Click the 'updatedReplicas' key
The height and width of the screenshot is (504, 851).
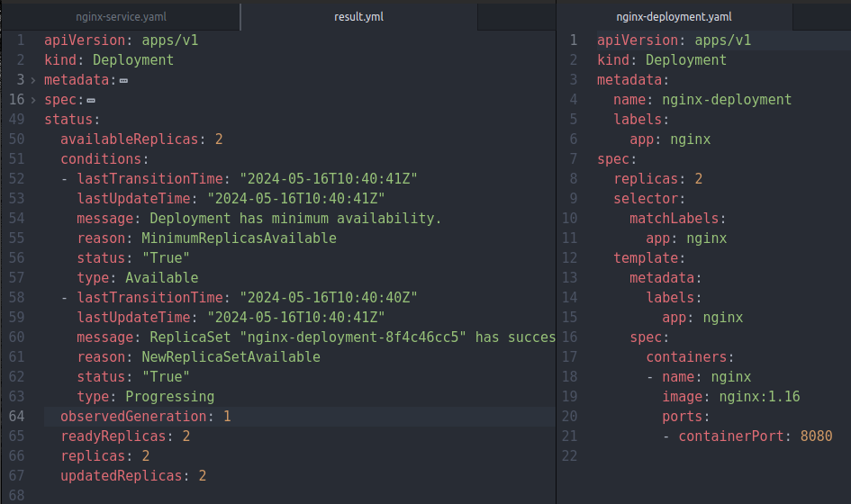click(x=121, y=476)
